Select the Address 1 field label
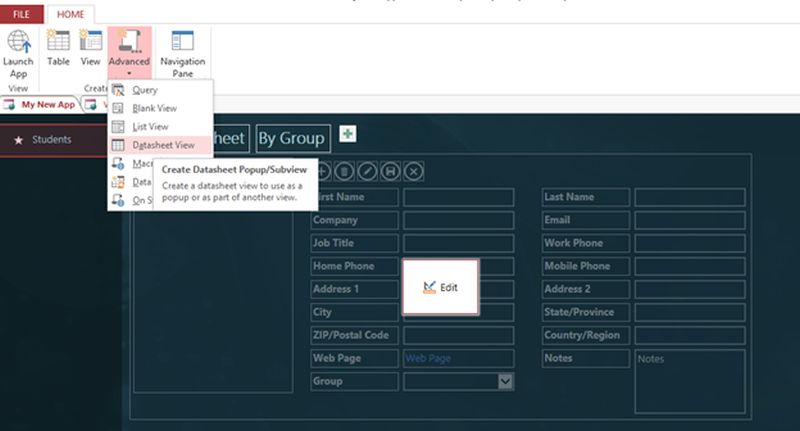800x431 pixels. point(354,289)
